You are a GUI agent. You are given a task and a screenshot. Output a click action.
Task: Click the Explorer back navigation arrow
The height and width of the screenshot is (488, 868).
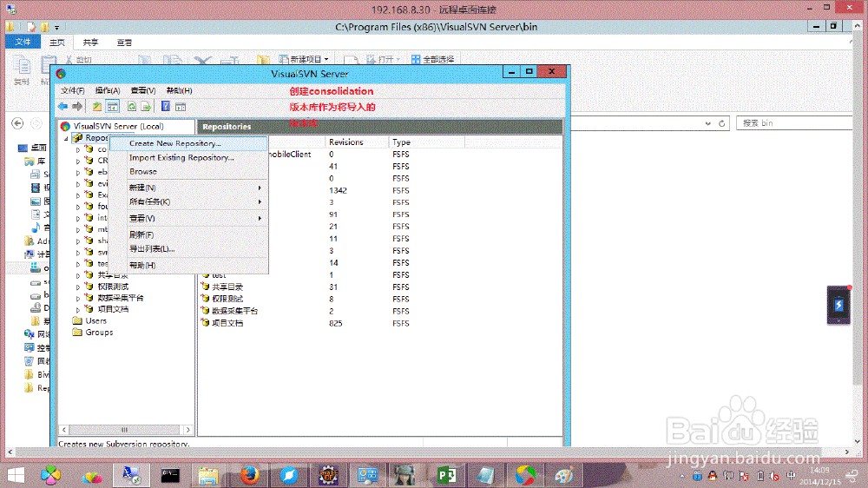(17, 123)
